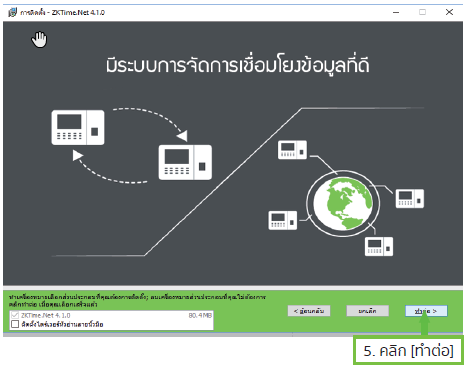Viewport: 471px width, 370px height.
Task: Click the ยกเลิก (Cancel) button
Action: pos(367,311)
